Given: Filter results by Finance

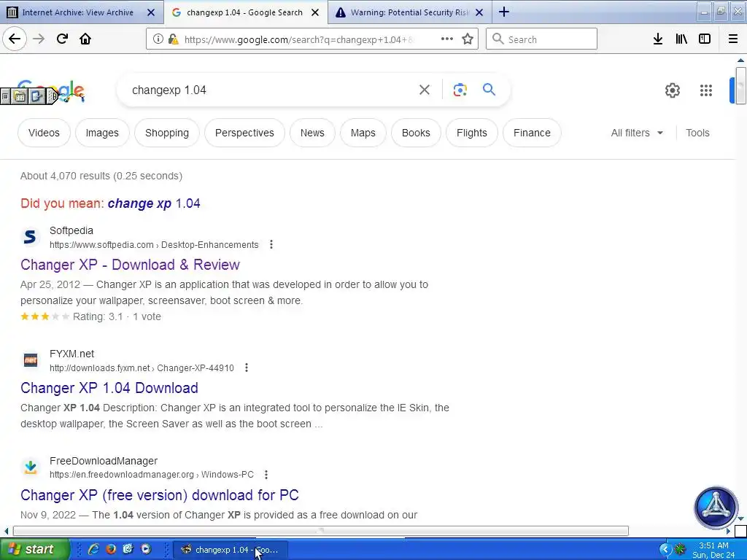Looking at the screenshot, I should click(532, 133).
